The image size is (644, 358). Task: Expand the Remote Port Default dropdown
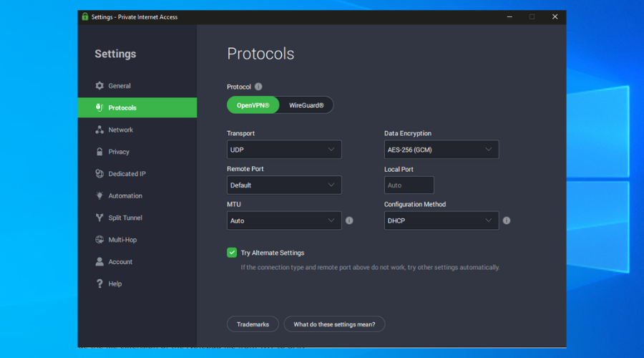pos(284,185)
